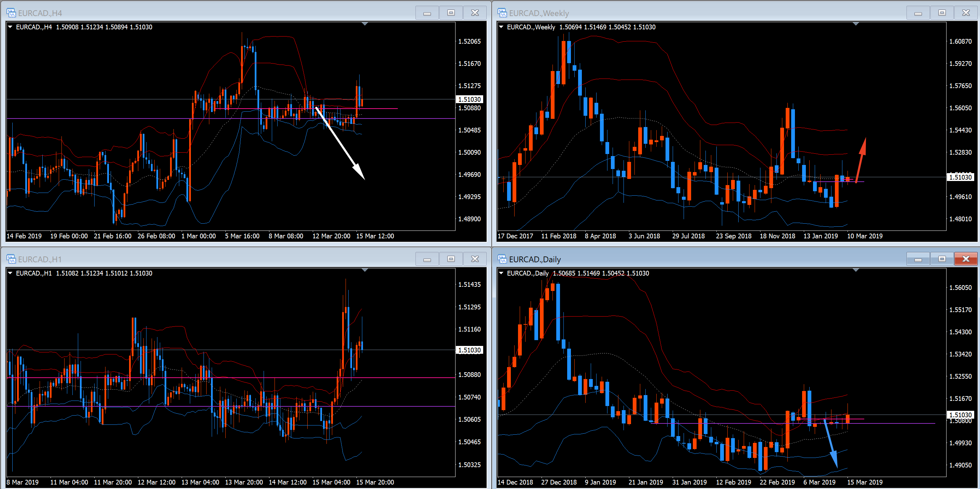Click the chart shift marker on Daily chart
The image size is (980, 489).
[856, 270]
